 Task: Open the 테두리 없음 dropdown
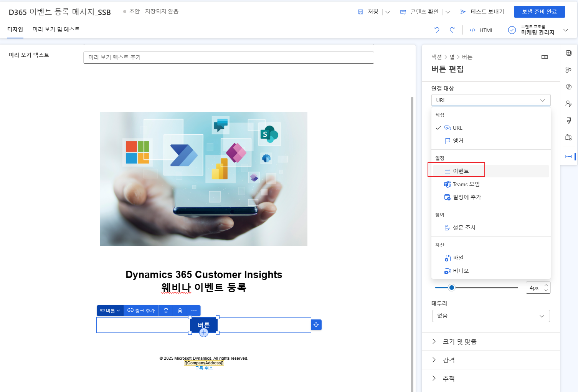click(x=491, y=316)
